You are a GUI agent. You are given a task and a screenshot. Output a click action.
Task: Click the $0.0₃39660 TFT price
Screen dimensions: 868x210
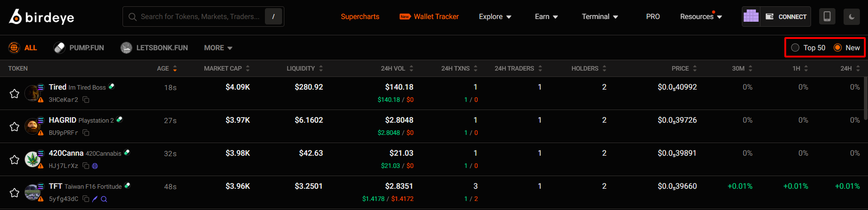point(677,186)
